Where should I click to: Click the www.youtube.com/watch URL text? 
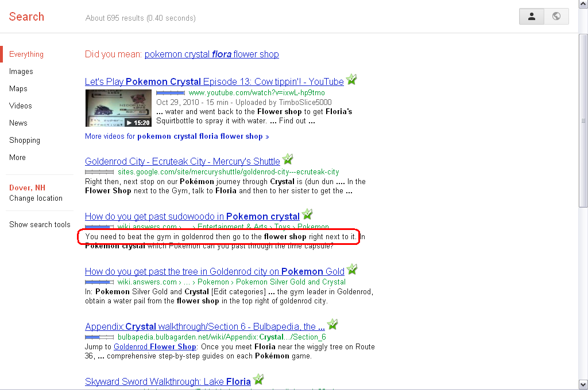[257, 93]
